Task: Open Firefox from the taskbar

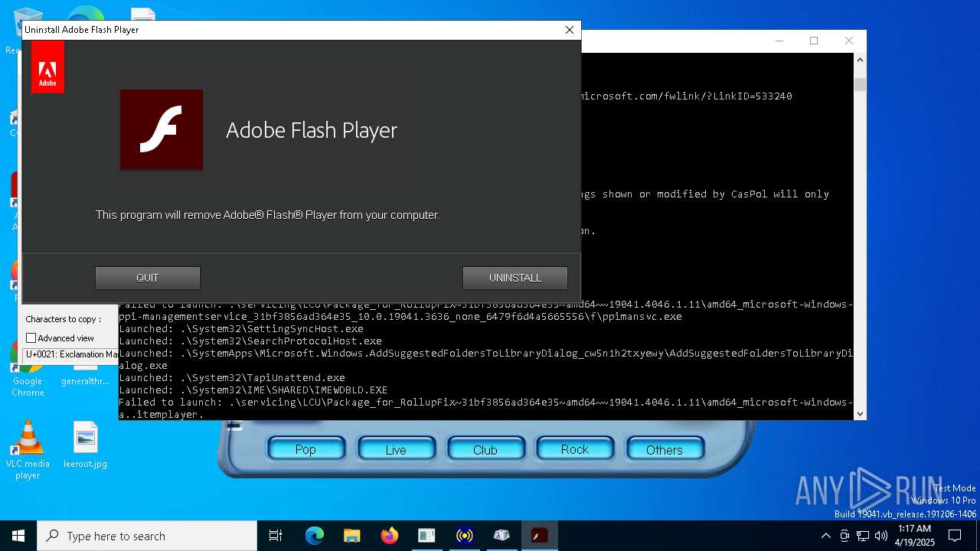Action: coord(389,536)
